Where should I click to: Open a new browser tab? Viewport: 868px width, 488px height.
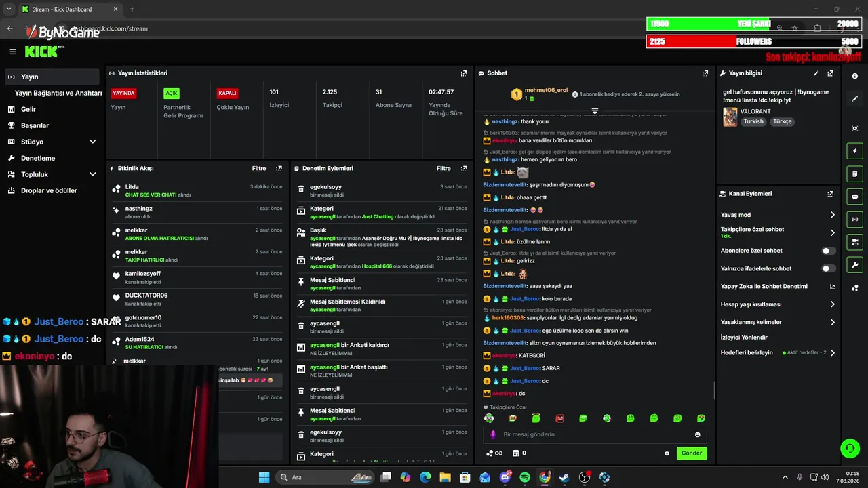[x=132, y=9]
